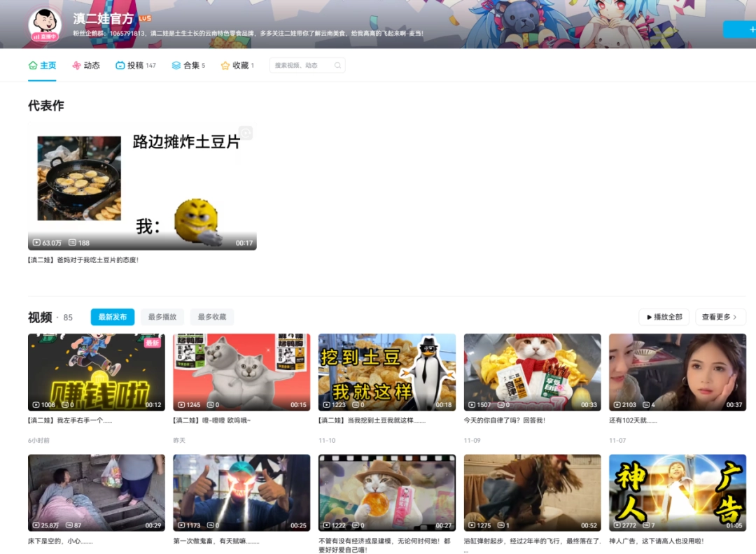Viewport: 756px width, 554px height.
Task: Click the view-count icon on the 路边摊炸土豆片 thumbnail
Action: coord(36,241)
